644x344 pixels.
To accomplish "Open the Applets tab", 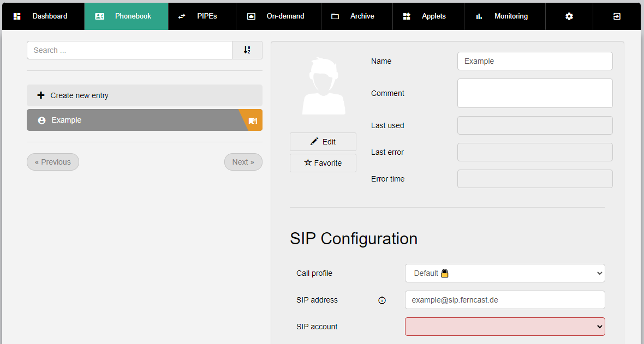I will [428, 16].
